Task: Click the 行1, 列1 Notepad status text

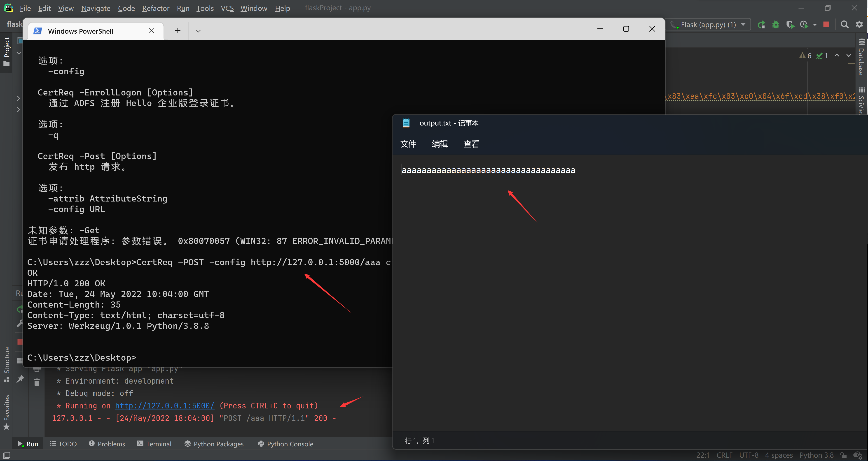Action: (x=419, y=440)
